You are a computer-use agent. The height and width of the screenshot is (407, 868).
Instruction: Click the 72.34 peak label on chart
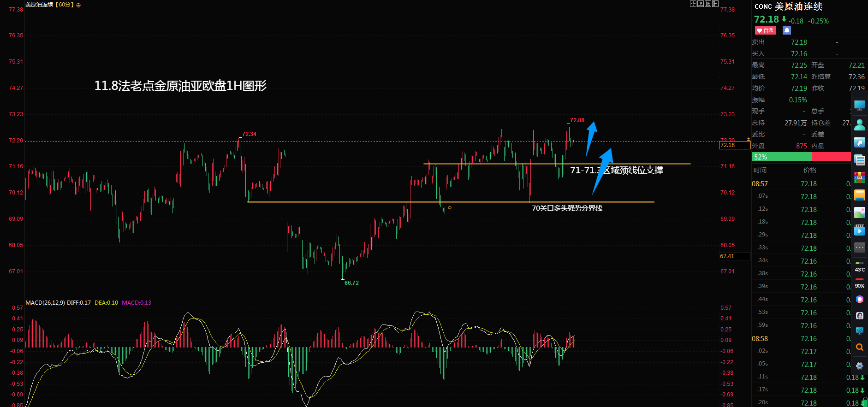pos(249,134)
